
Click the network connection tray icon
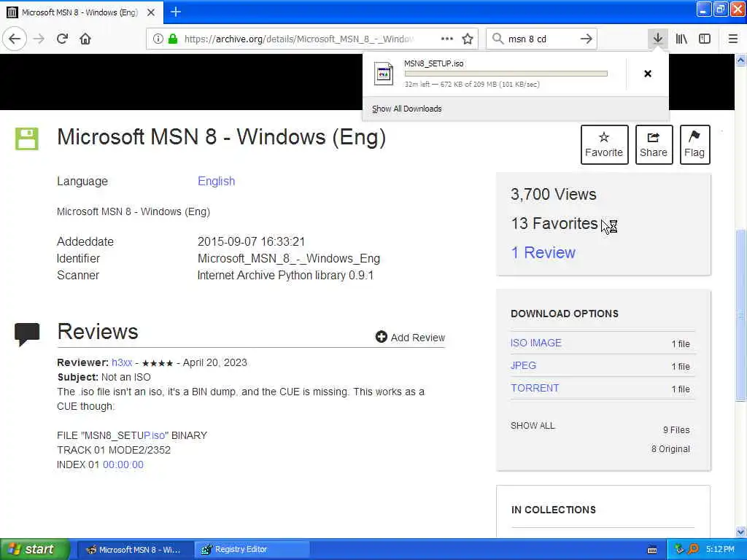[x=679, y=550]
